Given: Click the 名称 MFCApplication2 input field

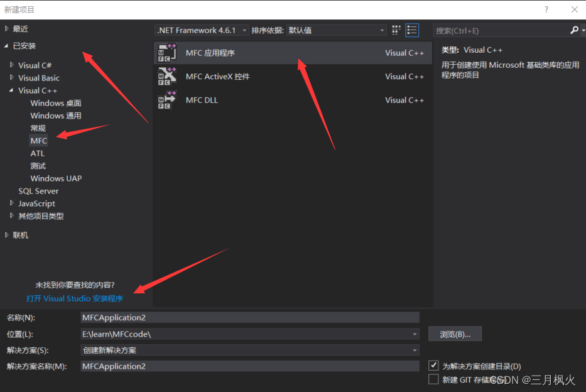Looking at the screenshot, I should pyautogui.click(x=250, y=317).
